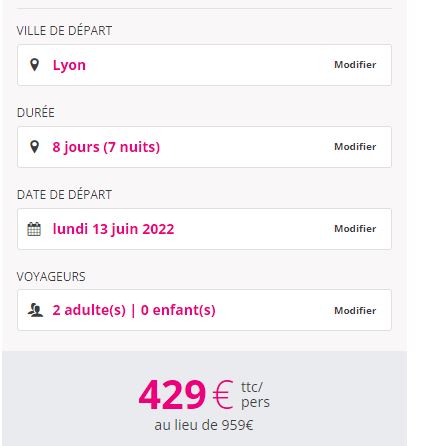Select 2 adulte(s) traveler text
The image size is (430, 446).
(x=89, y=310)
